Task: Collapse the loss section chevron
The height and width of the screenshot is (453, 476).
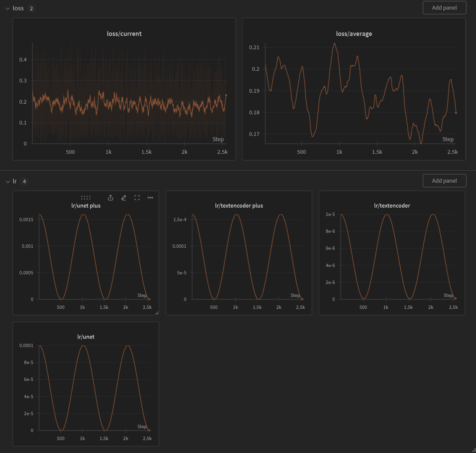Action: [8, 8]
